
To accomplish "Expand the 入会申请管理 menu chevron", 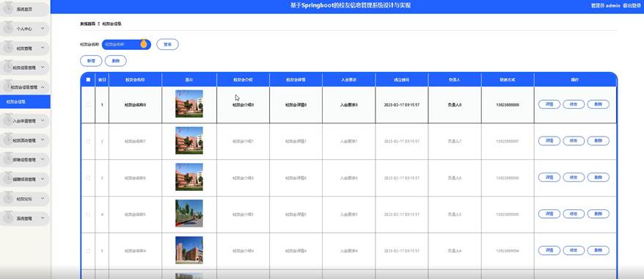I will [x=42, y=121].
